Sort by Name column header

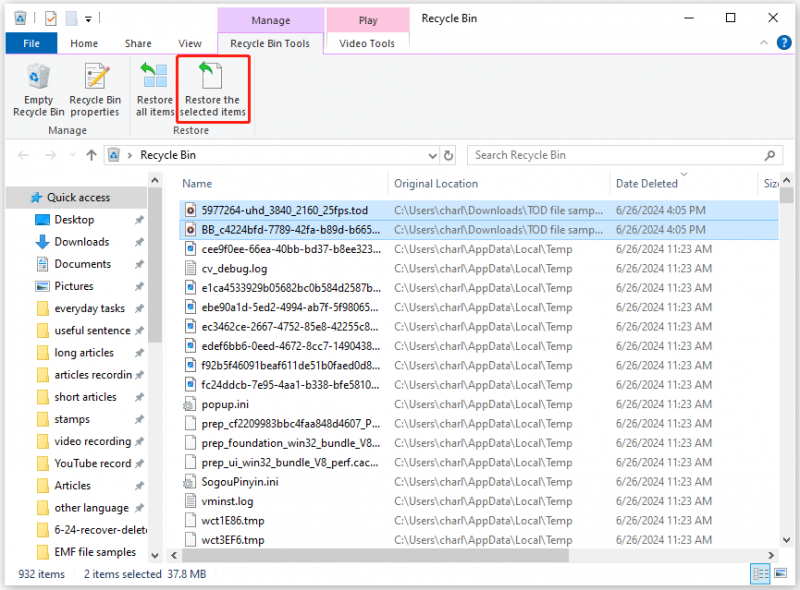coord(197,184)
